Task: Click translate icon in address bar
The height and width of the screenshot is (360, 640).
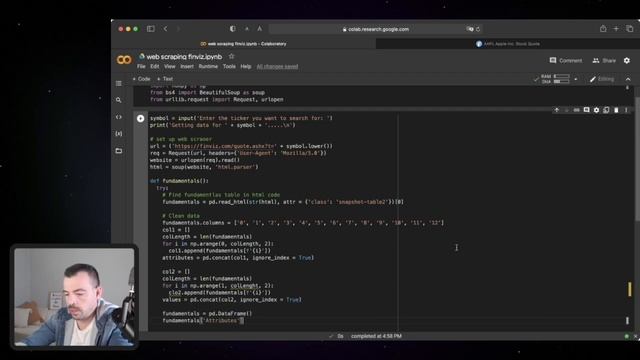Action: pyautogui.click(x=470, y=29)
